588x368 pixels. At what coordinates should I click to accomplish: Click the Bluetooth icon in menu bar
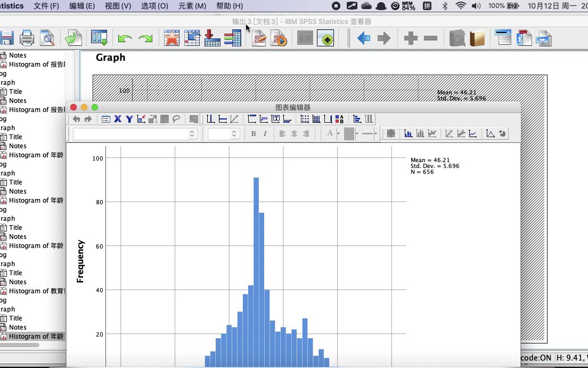(445, 6)
